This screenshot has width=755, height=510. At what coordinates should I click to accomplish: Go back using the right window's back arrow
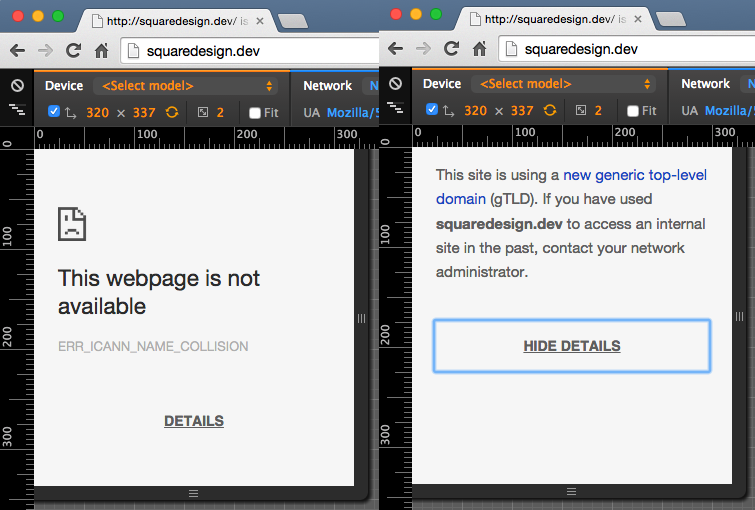click(x=396, y=49)
